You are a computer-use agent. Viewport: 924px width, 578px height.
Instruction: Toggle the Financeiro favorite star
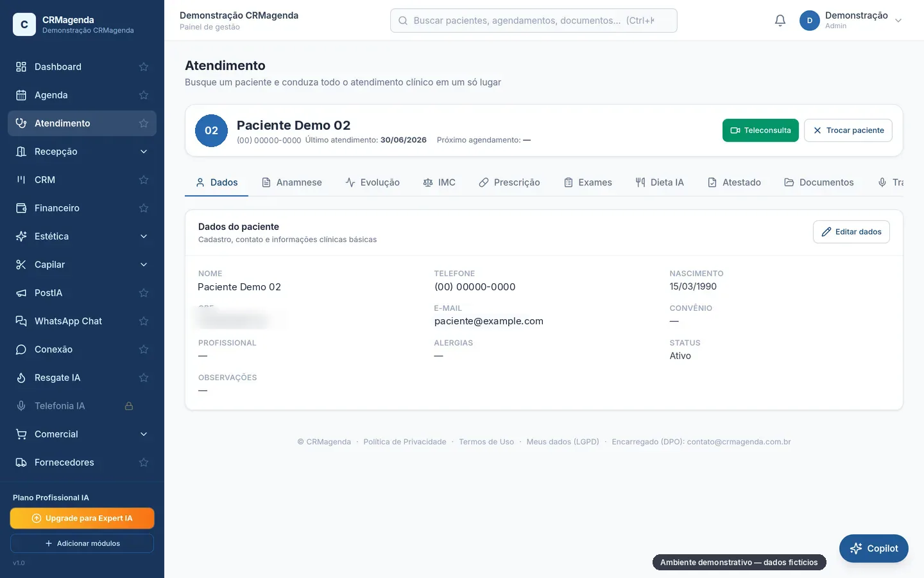coord(144,208)
